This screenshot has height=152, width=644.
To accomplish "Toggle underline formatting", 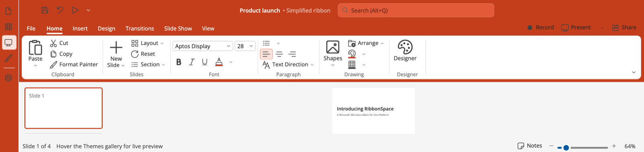I will [204, 62].
